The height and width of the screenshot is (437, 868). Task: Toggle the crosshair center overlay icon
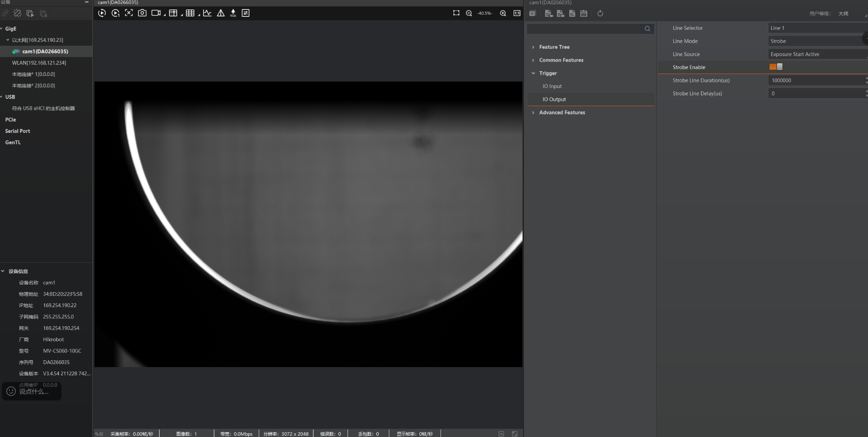pos(129,13)
